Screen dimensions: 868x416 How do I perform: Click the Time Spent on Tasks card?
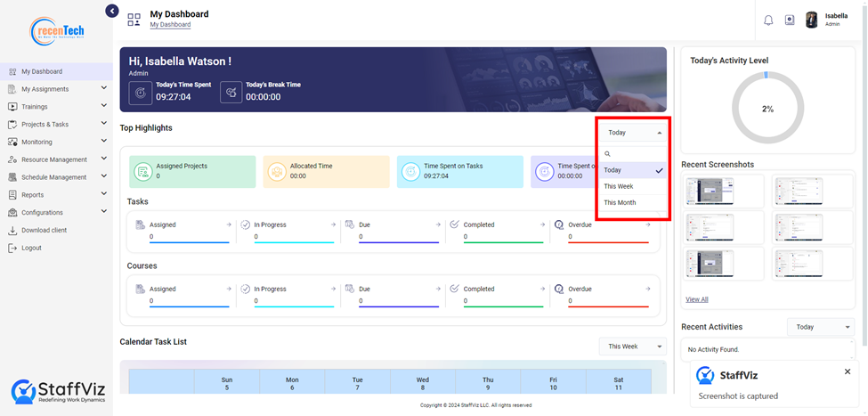(x=460, y=172)
